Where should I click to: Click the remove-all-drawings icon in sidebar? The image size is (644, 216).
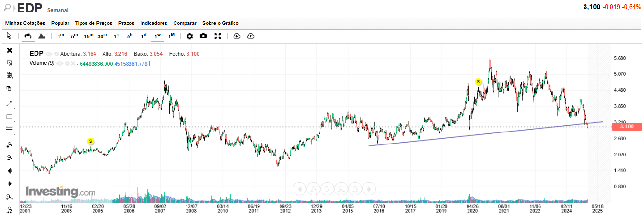pyautogui.click(x=10, y=76)
